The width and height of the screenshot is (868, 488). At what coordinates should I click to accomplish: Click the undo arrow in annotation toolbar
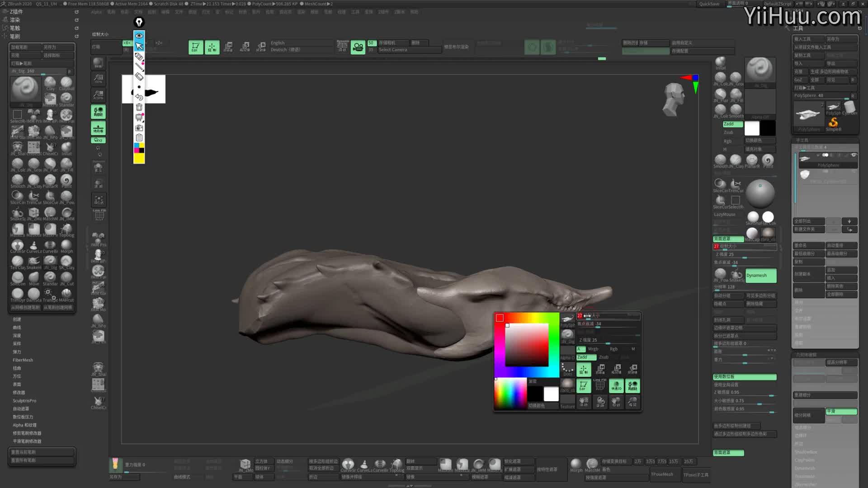139,97
